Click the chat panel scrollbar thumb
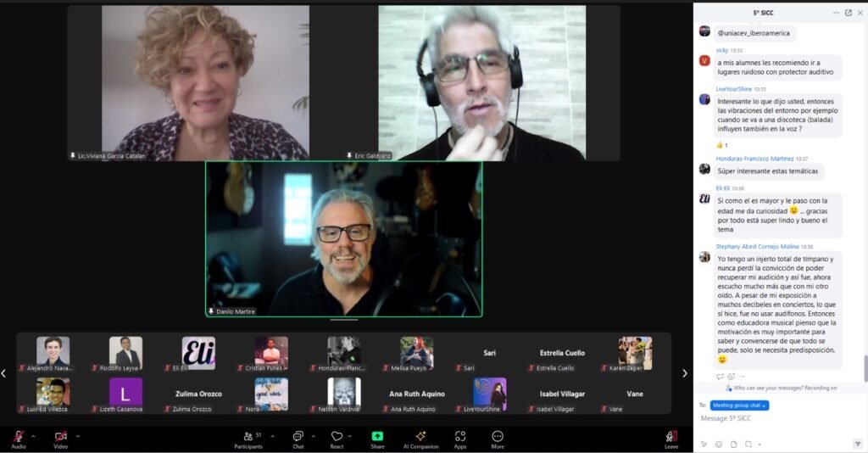 coord(865,368)
